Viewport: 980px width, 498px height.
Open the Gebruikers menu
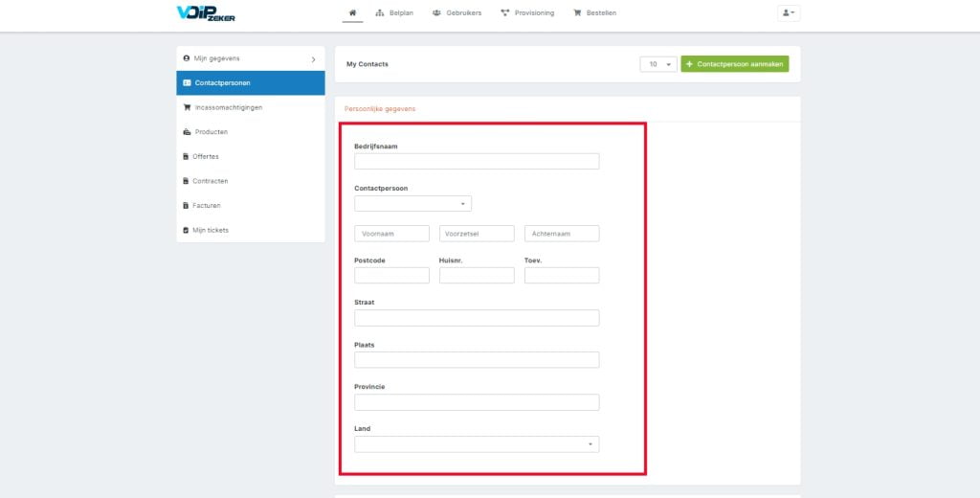[457, 12]
